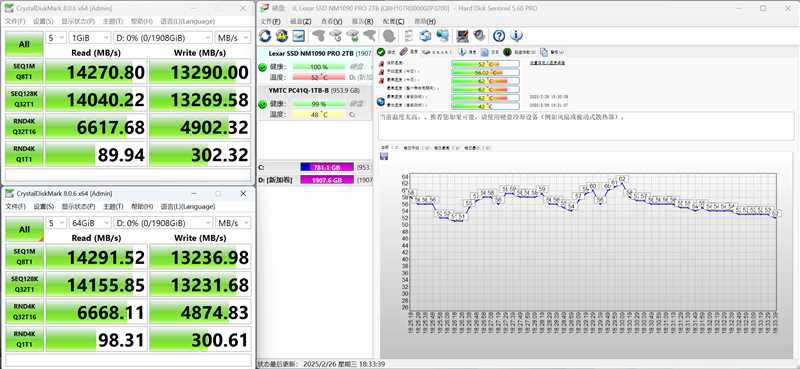Open MB/s unit dropdown in 64GiB CrystalDiskMark window

coord(233,223)
